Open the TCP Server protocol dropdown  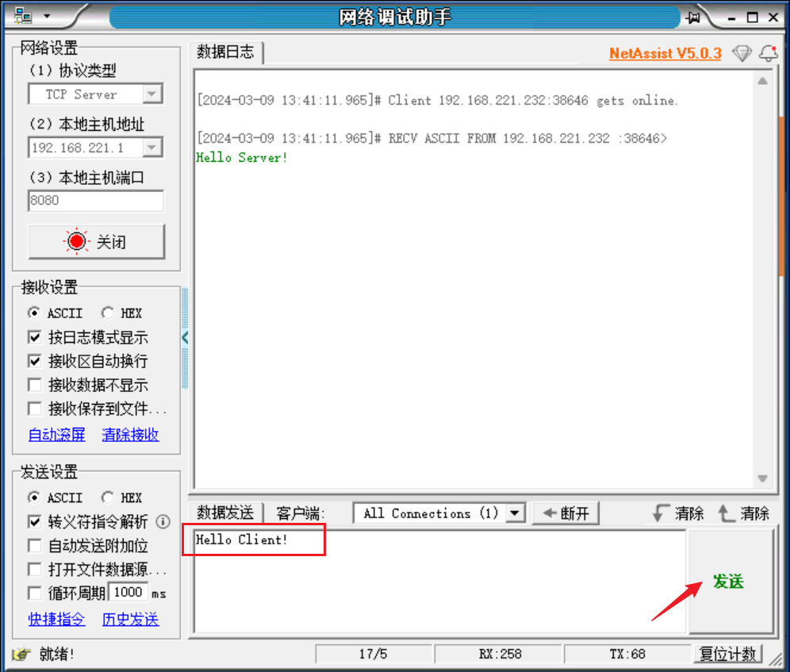pyautogui.click(x=151, y=94)
